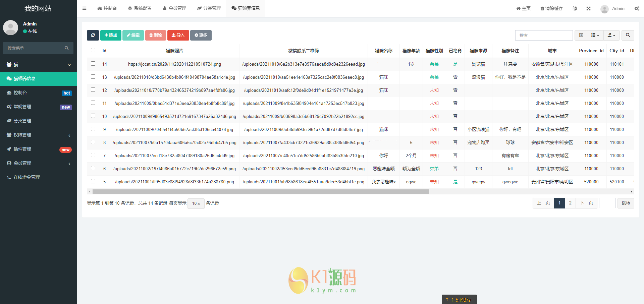Refresh the table data
Image resolution: width=644 pixels, height=304 pixels.
click(93, 35)
